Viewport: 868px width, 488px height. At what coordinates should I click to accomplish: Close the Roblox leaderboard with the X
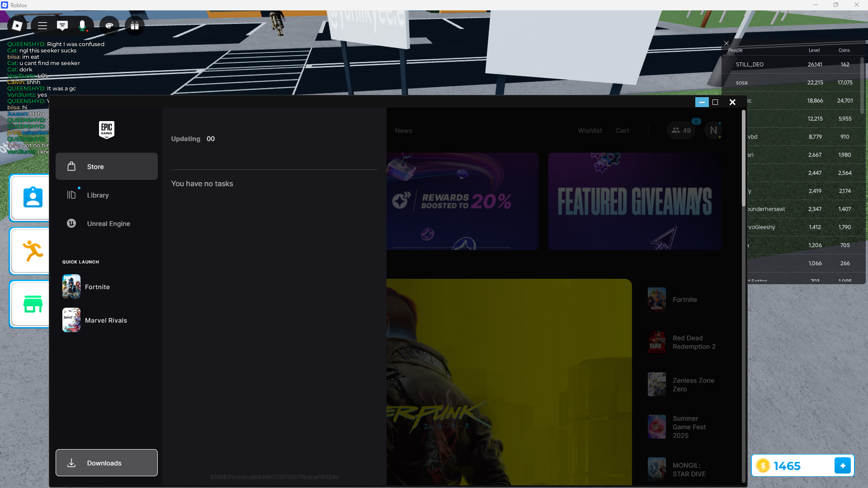click(x=726, y=43)
